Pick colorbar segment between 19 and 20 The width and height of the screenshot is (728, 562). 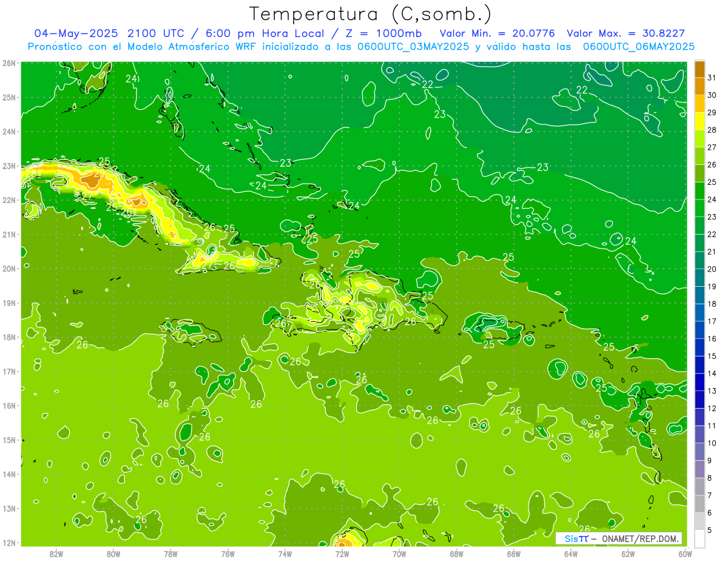[x=699, y=278]
